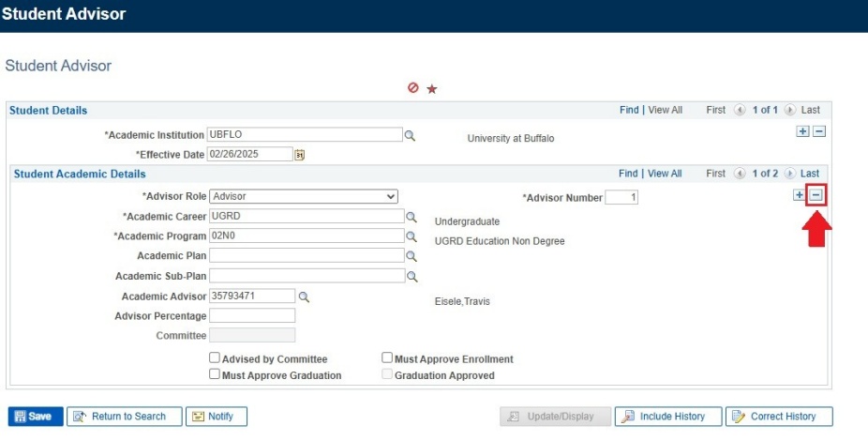Click Return to Search button
Screen dimensions: 868x441
[x=125, y=416]
